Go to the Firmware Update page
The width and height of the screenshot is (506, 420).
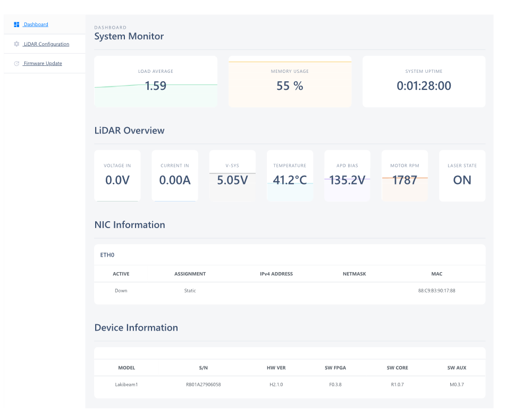[43, 63]
